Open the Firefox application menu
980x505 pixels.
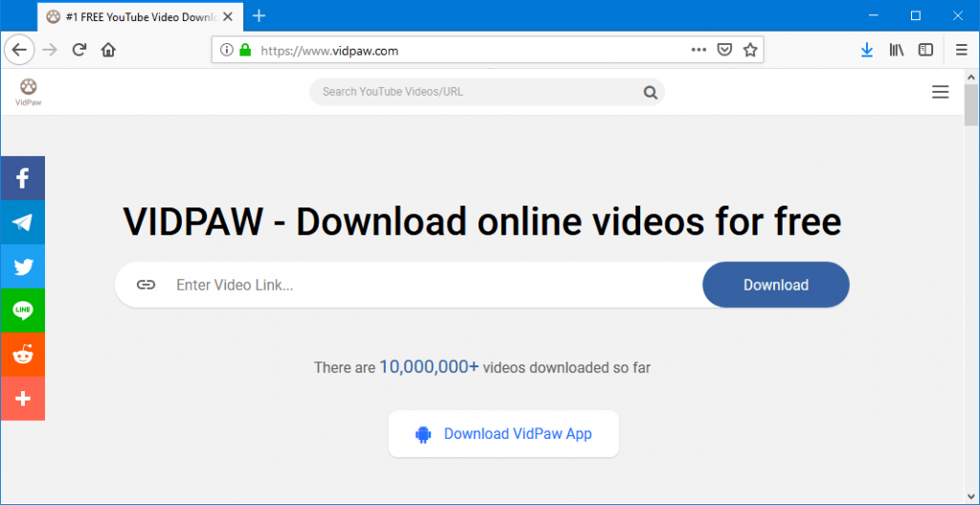pos(962,50)
